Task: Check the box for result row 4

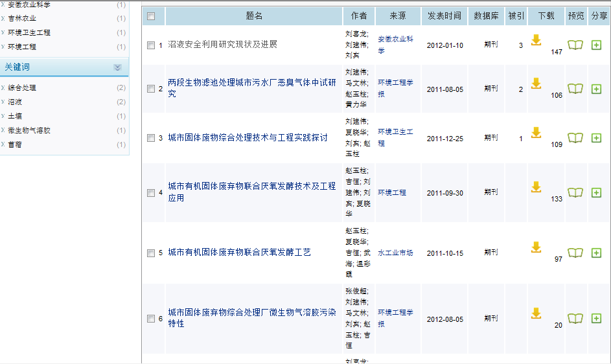Action: click(x=151, y=193)
